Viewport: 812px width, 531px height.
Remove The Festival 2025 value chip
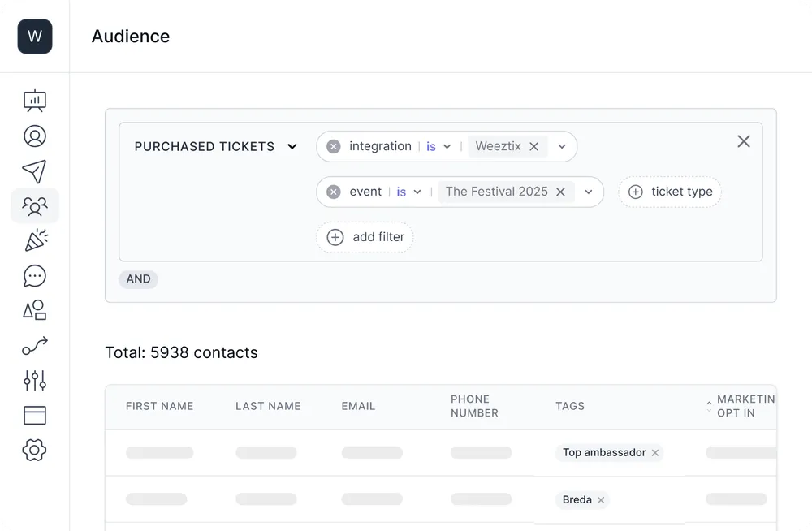(560, 192)
